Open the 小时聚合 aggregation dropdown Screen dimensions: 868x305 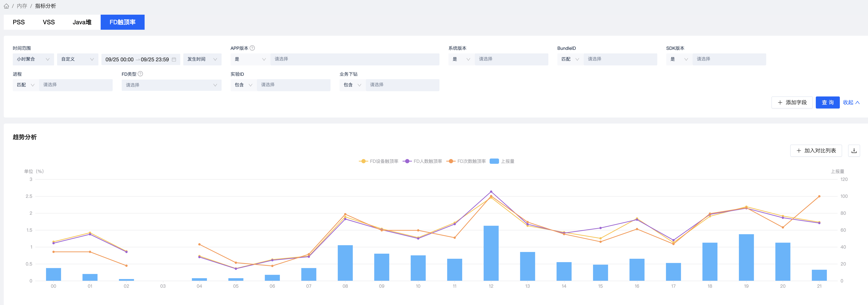(x=33, y=59)
